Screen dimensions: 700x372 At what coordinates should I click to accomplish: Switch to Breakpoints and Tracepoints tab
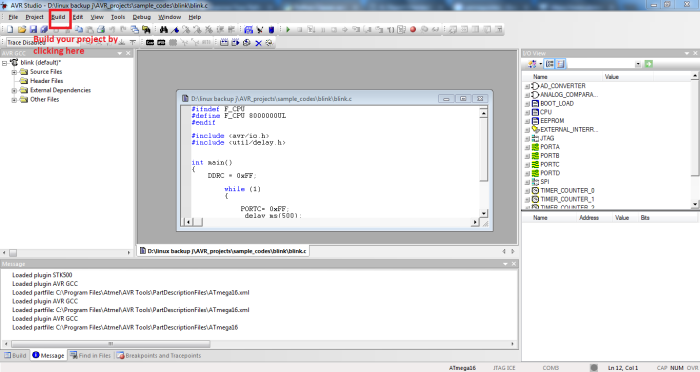point(159,355)
